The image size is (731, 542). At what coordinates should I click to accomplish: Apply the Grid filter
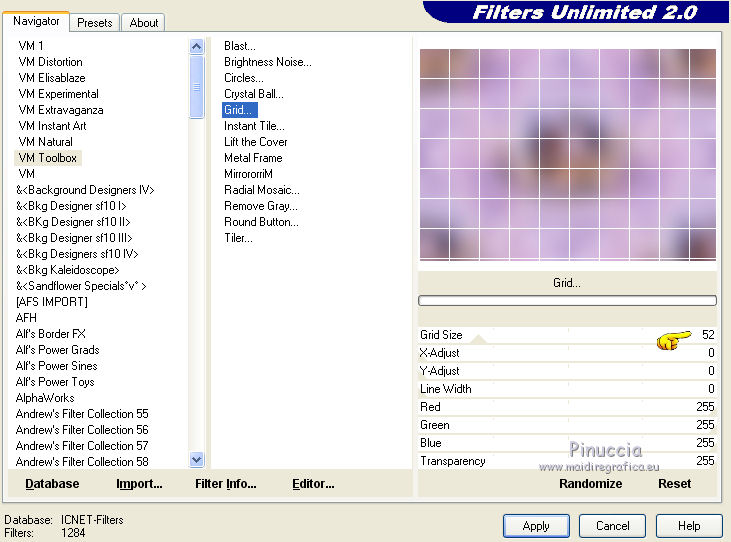pyautogui.click(x=536, y=526)
